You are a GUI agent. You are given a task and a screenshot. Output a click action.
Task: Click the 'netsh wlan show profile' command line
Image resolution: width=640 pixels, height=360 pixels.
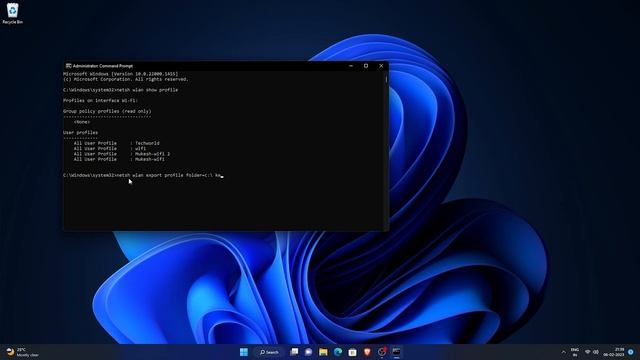click(120, 90)
